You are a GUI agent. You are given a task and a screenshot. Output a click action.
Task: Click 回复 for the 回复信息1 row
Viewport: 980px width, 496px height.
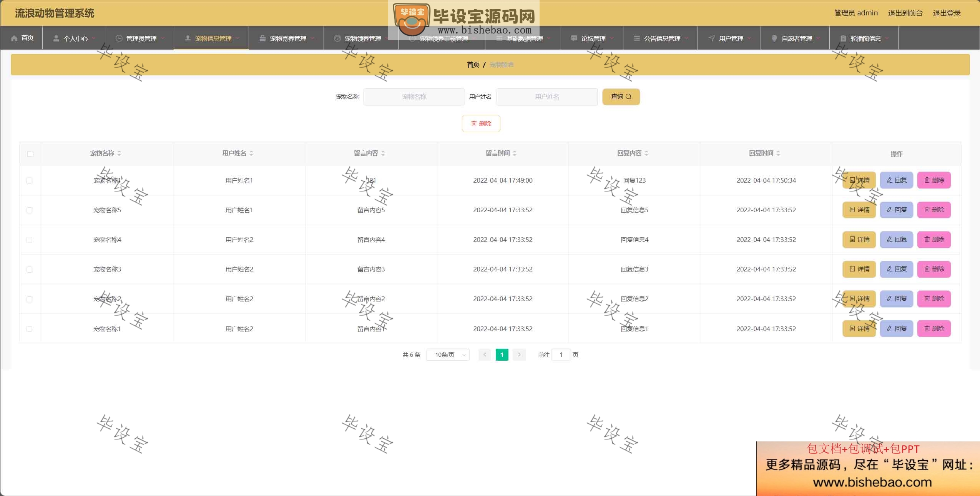coord(896,328)
